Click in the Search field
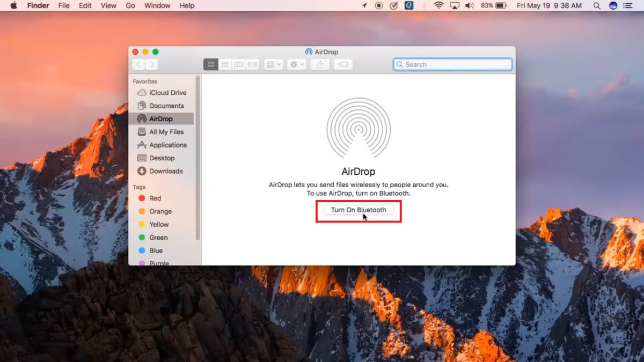644x362 pixels. [x=453, y=64]
